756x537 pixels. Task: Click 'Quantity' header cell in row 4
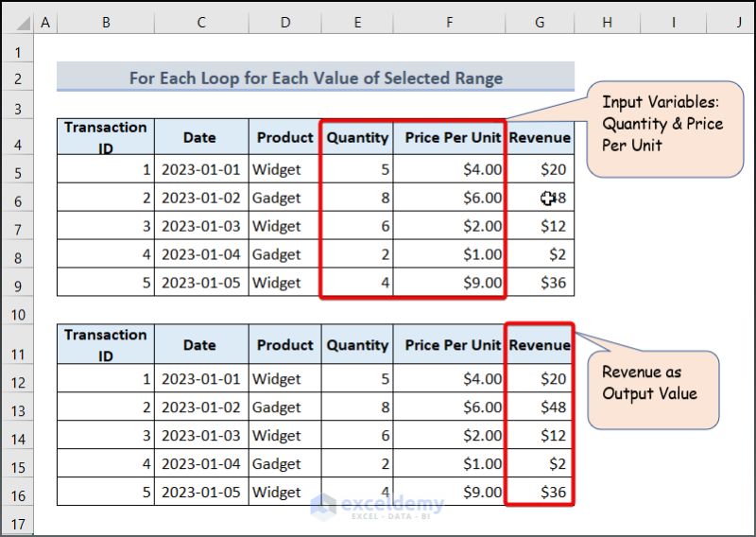tap(357, 136)
